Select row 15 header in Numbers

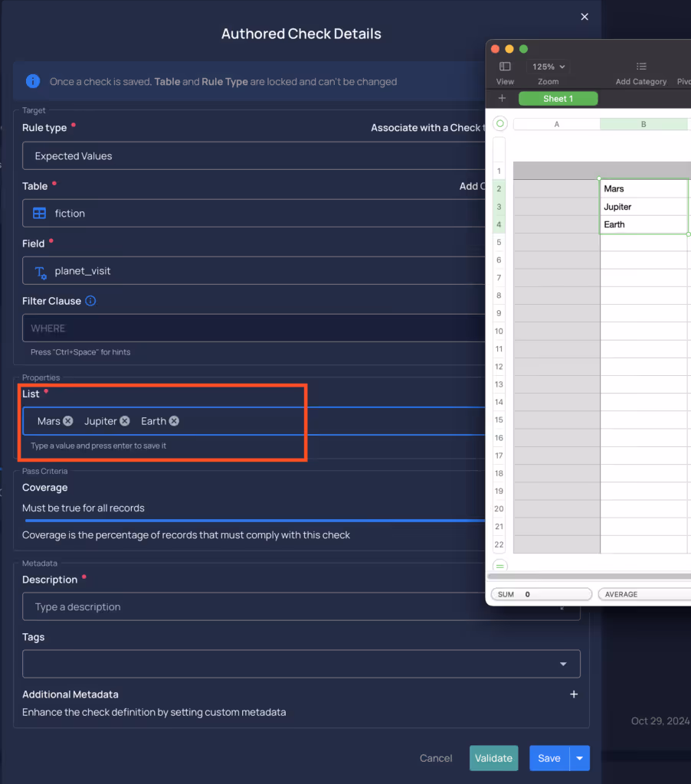click(x=499, y=420)
